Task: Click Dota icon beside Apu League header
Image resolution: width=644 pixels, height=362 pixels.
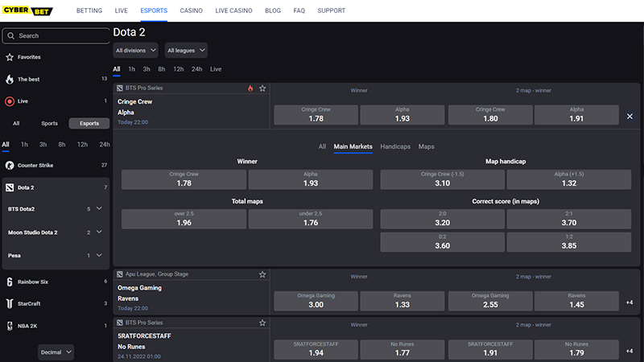Action: pyautogui.click(x=119, y=274)
